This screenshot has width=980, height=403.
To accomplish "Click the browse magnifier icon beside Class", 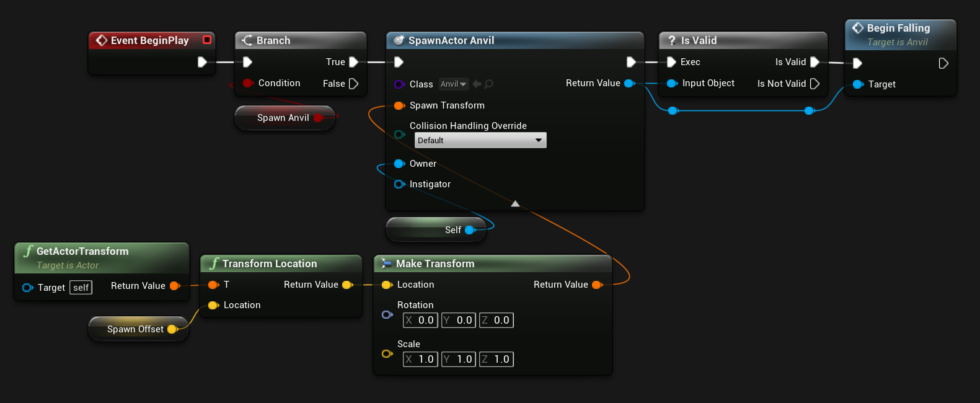I will (489, 84).
